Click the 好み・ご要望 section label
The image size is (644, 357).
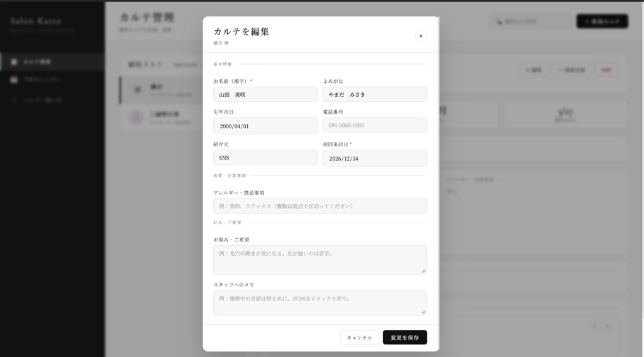[x=227, y=222]
